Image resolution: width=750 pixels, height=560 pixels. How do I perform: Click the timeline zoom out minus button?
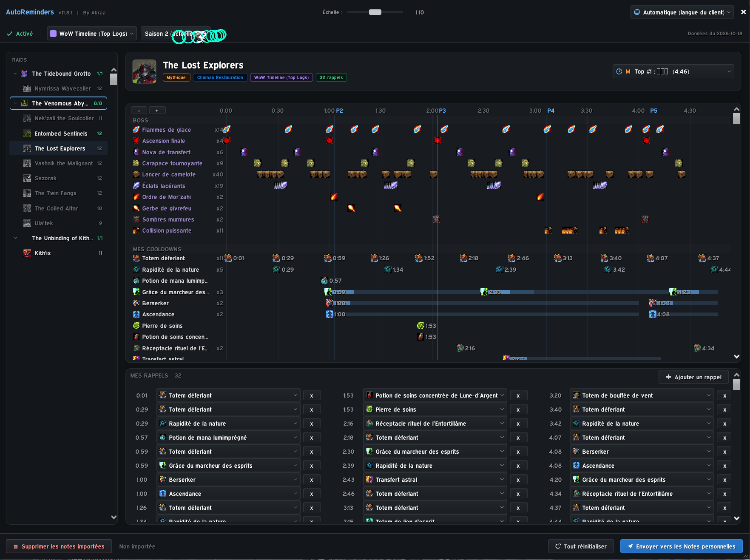pyautogui.click(x=139, y=111)
